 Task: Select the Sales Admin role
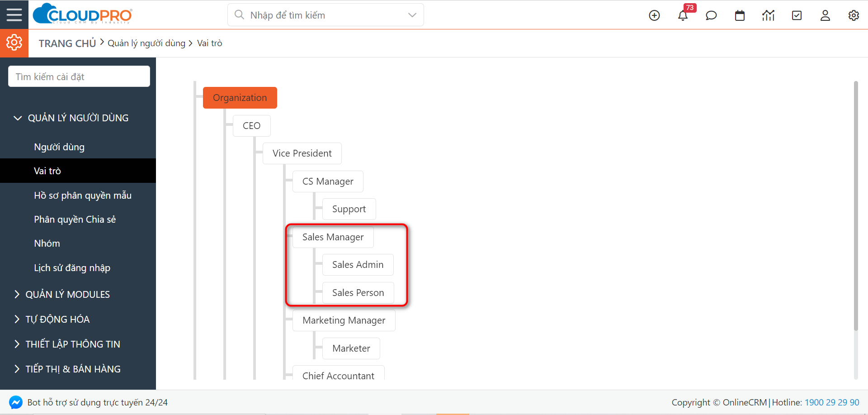point(358,265)
